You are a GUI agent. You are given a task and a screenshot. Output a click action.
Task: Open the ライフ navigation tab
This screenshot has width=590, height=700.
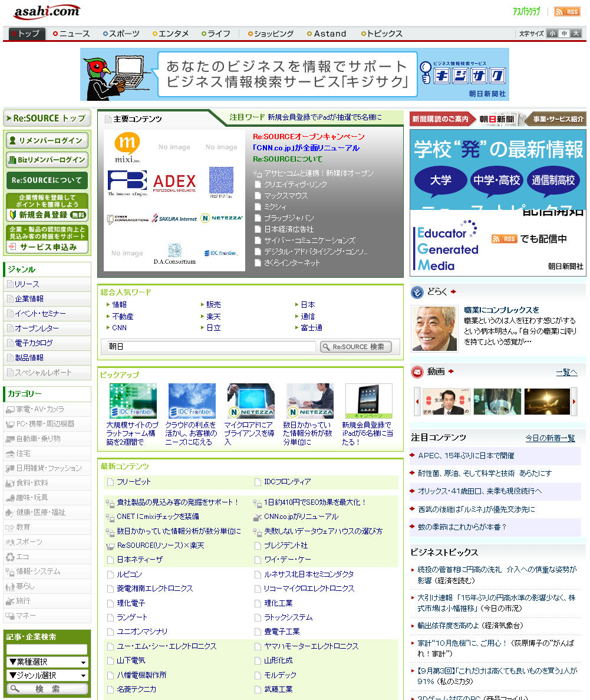click(216, 34)
